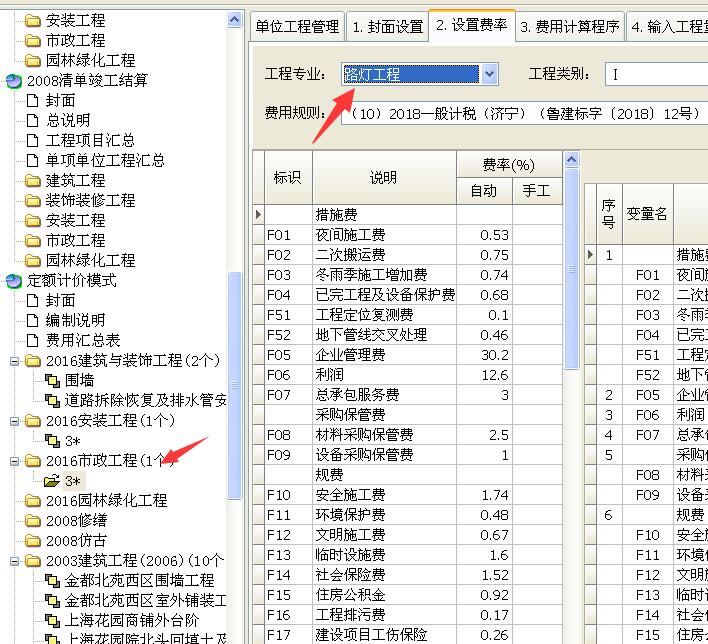Click the 30.2 rate of 企业管理费
Screen dimensions: 708x644
click(484, 355)
